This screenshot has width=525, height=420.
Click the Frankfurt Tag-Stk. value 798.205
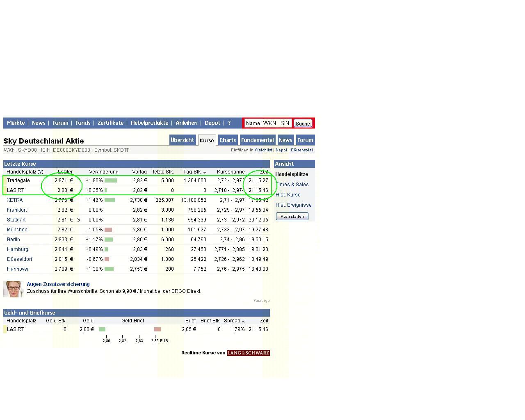pos(196,210)
